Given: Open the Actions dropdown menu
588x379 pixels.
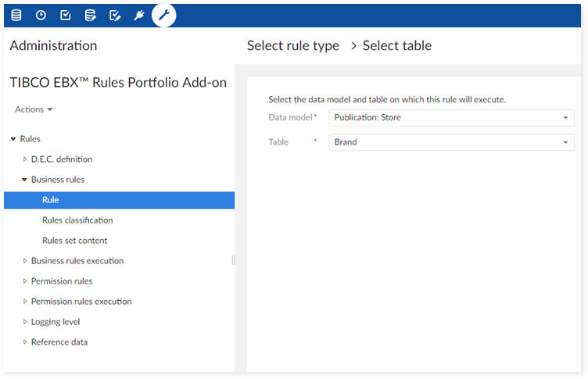Looking at the screenshot, I should point(34,109).
